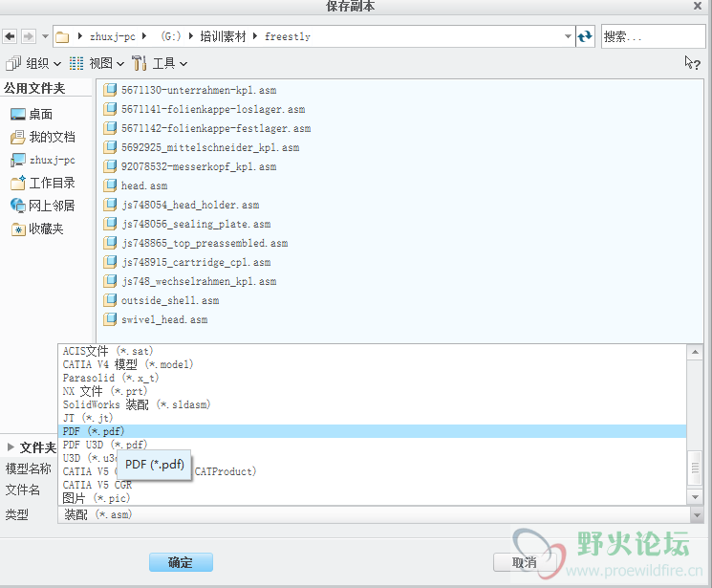This screenshot has height=588, width=712.
Task: Choose NX 文件 (*.prt) file type
Action: pos(372,391)
